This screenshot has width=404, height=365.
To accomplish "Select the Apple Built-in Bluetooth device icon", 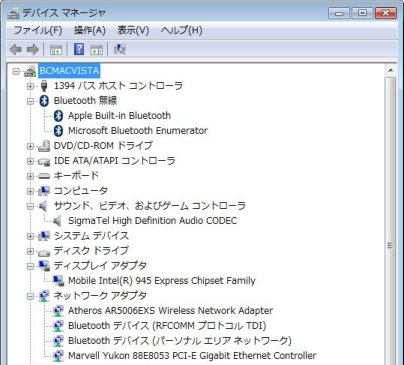I will [x=58, y=116].
